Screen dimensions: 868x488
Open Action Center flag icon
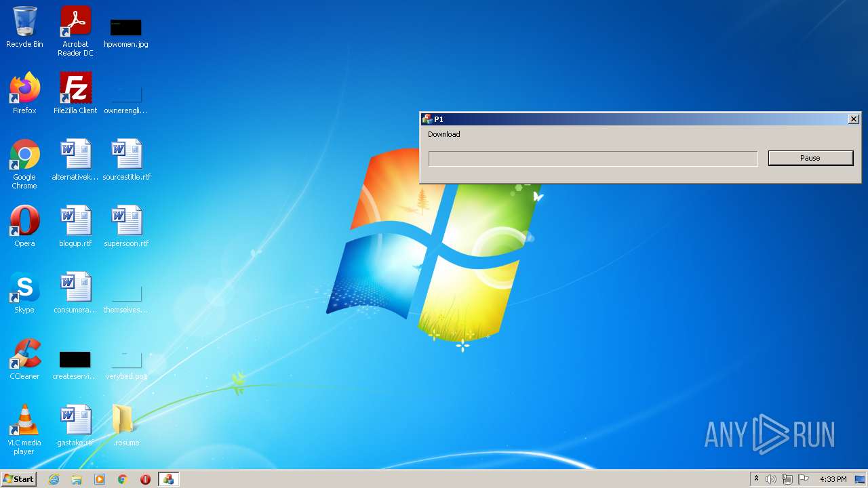[804, 479]
